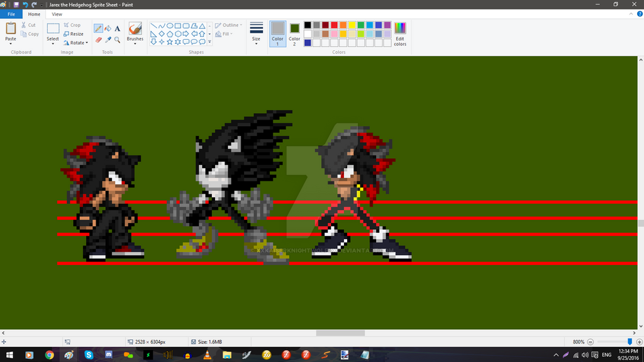Choose the Triangle shape

coord(202,26)
